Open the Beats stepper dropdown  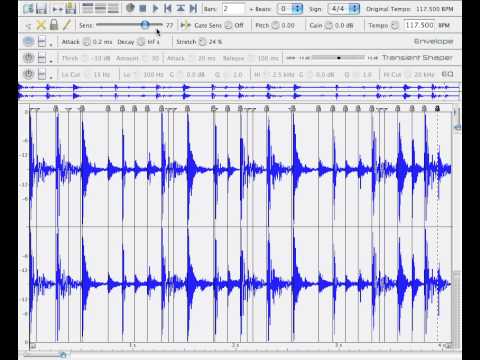(x=297, y=9)
